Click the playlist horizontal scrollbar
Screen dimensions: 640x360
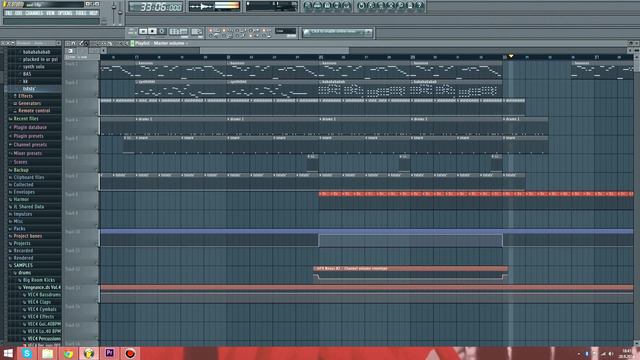274,51
